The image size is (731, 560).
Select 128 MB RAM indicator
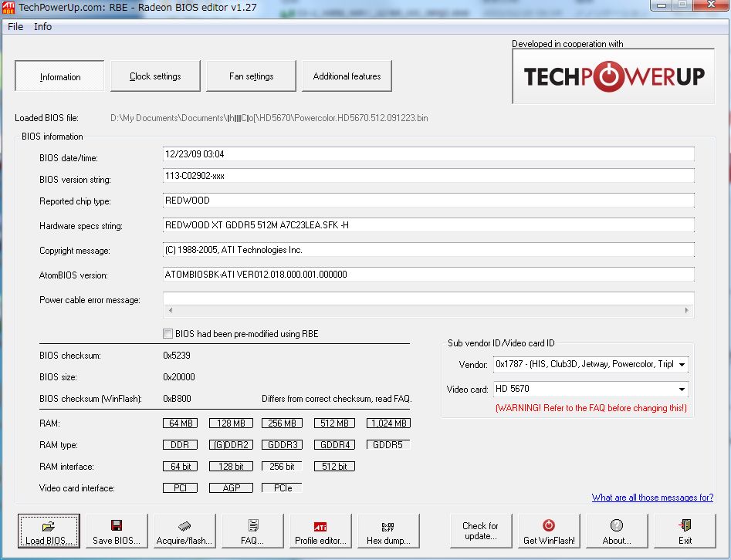[x=231, y=423]
